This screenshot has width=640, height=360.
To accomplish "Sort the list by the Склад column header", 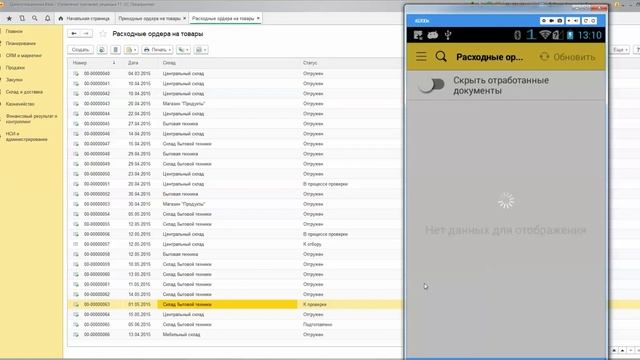I will pyautogui.click(x=169, y=63).
